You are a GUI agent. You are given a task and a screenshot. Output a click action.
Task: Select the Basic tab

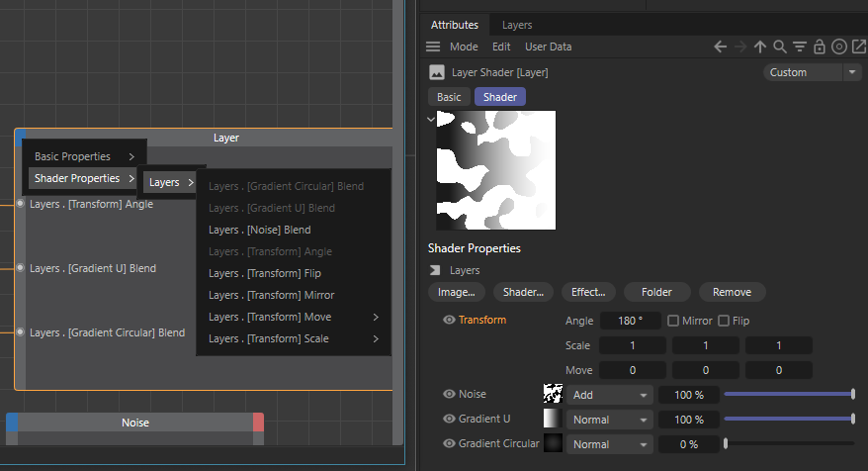pos(449,97)
